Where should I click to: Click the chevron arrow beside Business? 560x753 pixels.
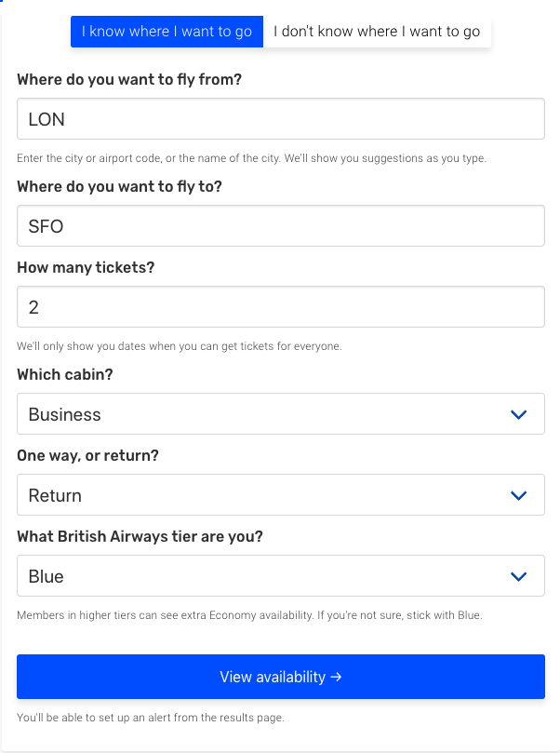[x=519, y=414]
